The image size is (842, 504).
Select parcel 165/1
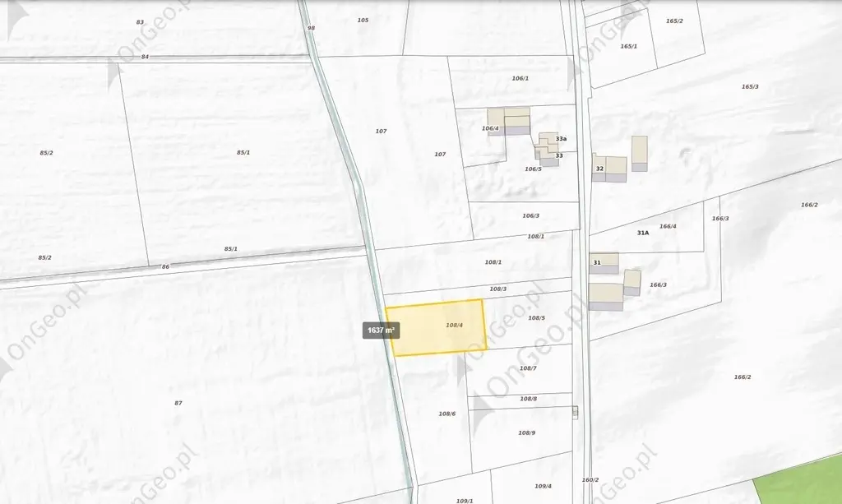[x=628, y=46]
